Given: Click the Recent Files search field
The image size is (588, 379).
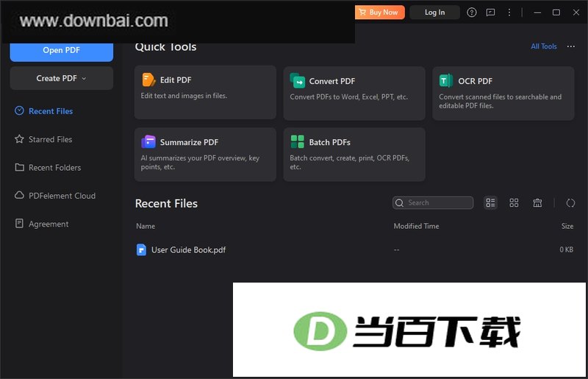Looking at the screenshot, I should (433, 203).
